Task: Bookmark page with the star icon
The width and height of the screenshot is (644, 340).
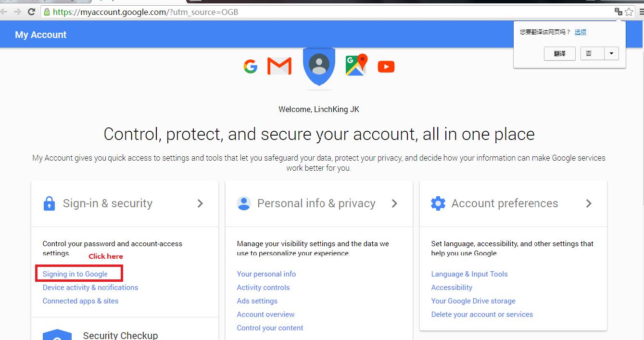Action: [x=629, y=12]
